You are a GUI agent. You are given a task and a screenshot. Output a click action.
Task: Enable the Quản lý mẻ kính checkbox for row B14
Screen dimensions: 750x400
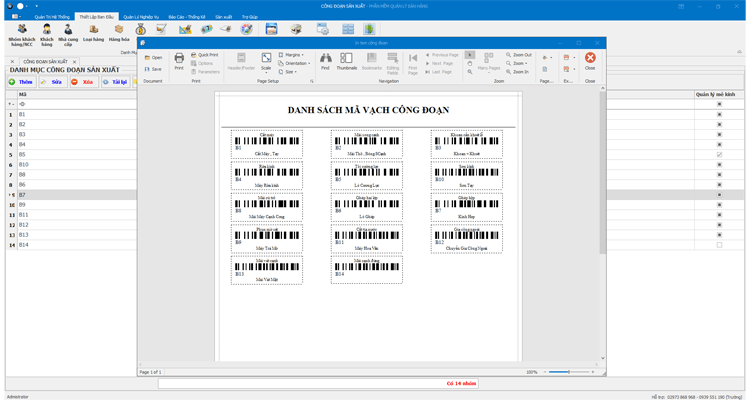click(719, 245)
